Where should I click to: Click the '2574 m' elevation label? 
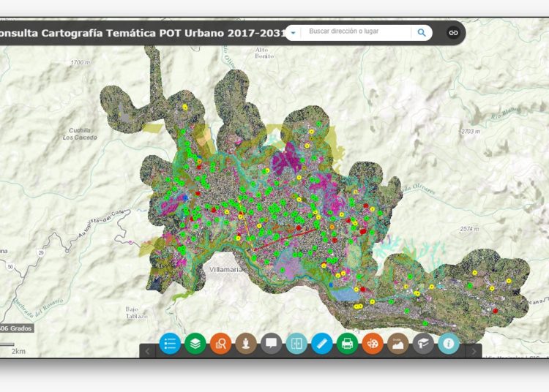469,229
